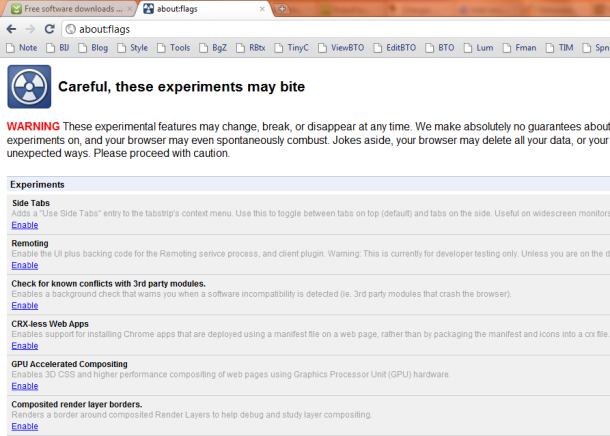Enable CRX-less Web Apps experiment

[x=25, y=345]
